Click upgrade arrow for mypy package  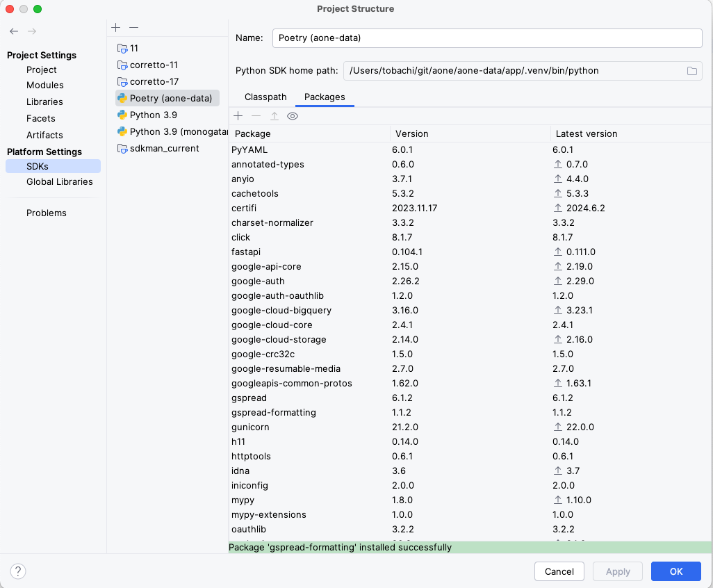557,500
